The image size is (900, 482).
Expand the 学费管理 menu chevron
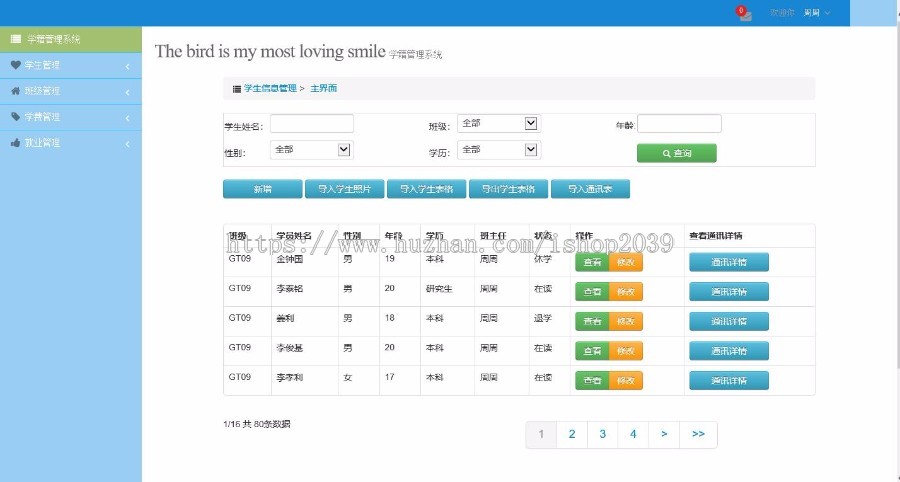coord(127,118)
